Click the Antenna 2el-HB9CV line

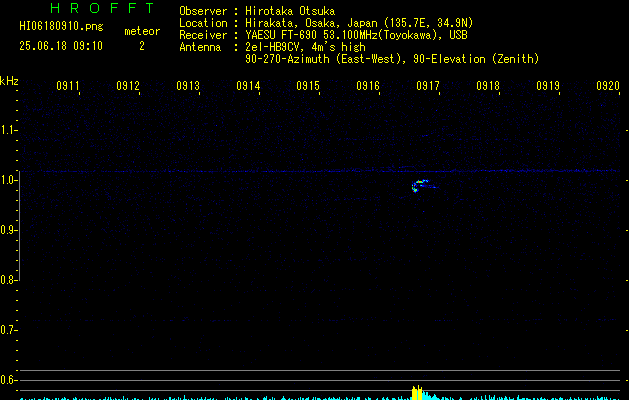click(x=272, y=47)
